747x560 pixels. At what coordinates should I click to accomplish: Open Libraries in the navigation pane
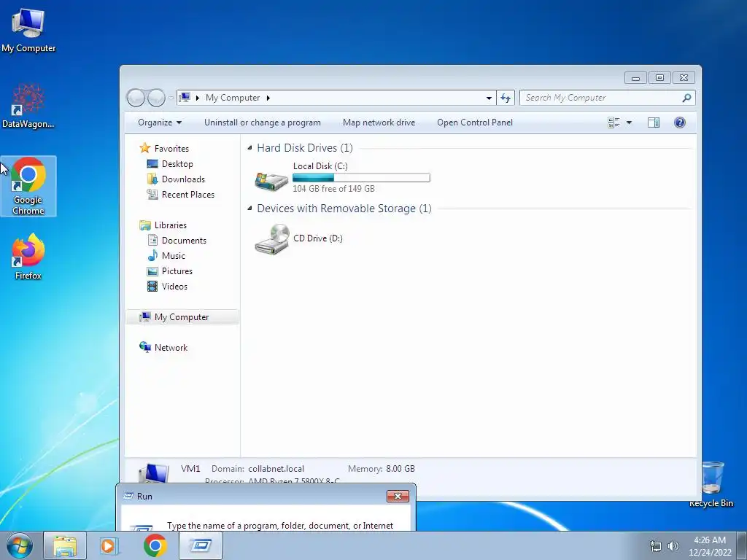click(x=170, y=225)
